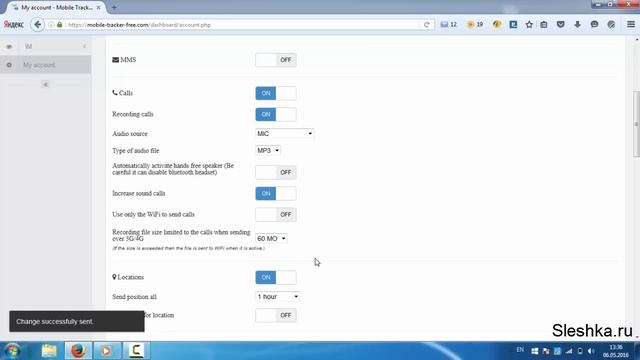The image size is (640, 360).
Task: Reload the page with the refresh icon
Action: (x=427, y=24)
